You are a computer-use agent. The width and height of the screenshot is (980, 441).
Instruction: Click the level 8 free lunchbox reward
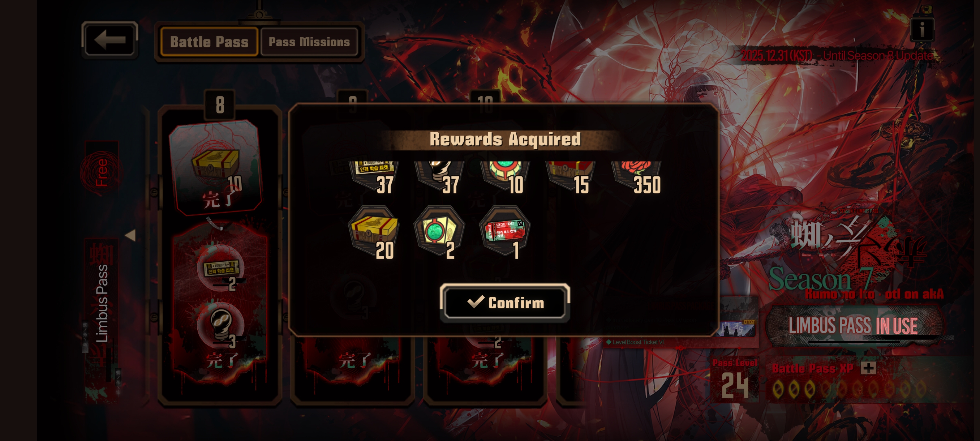216,167
